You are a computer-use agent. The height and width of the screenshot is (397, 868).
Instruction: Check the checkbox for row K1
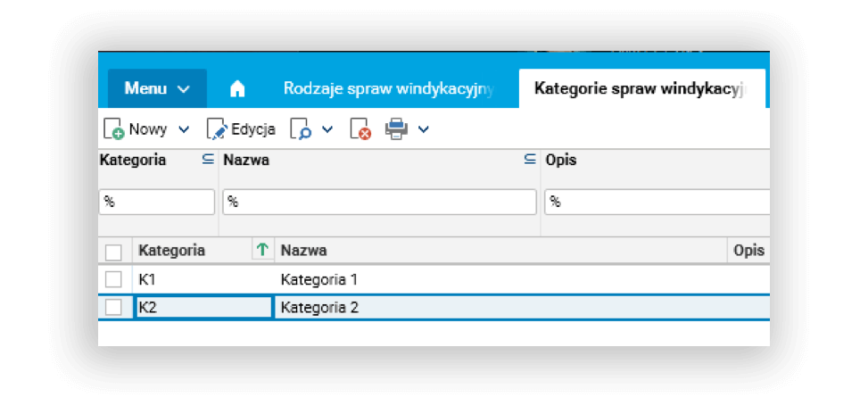tap(113, 279)
